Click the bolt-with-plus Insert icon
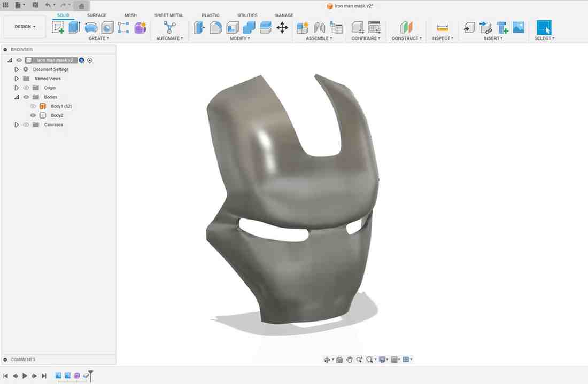Image resolution: width=588 pixels, height=384 pixels. pos(502,28)
